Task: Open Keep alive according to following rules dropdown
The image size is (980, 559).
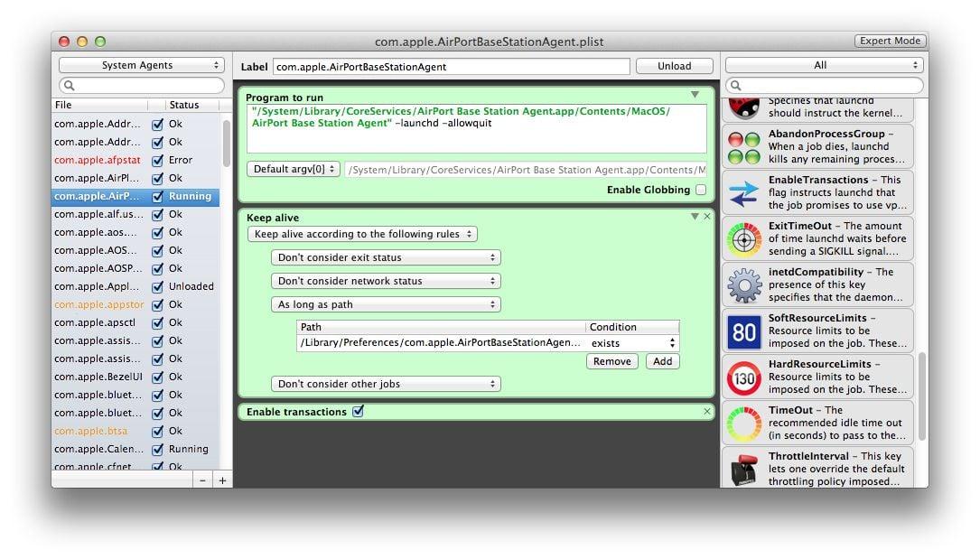Action: tap(362, 234)
